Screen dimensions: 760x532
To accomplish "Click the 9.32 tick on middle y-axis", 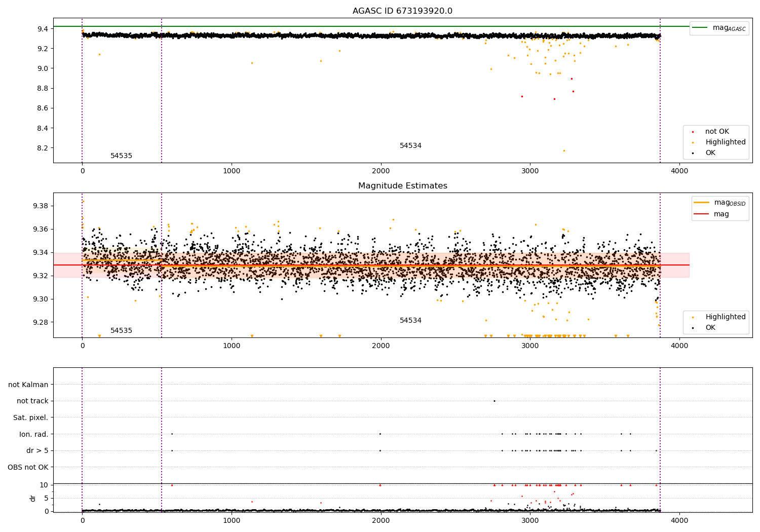I will [x=41, y=276].
